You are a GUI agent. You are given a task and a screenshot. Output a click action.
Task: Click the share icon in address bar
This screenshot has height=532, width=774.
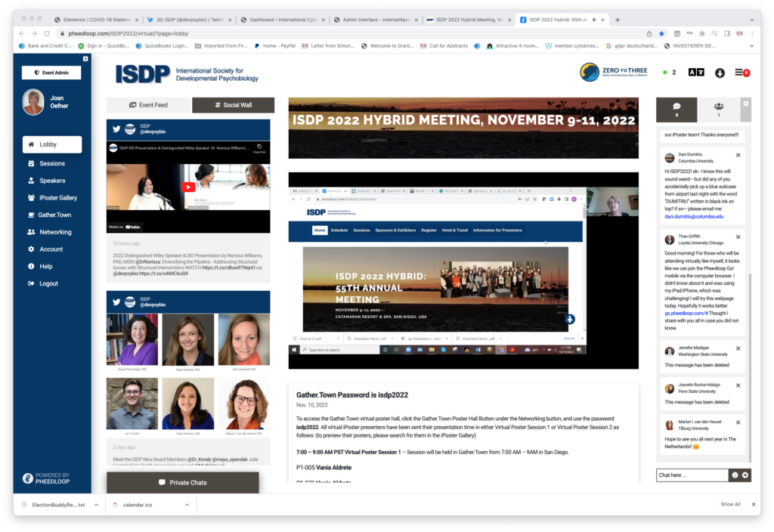[x=649, y=33]
